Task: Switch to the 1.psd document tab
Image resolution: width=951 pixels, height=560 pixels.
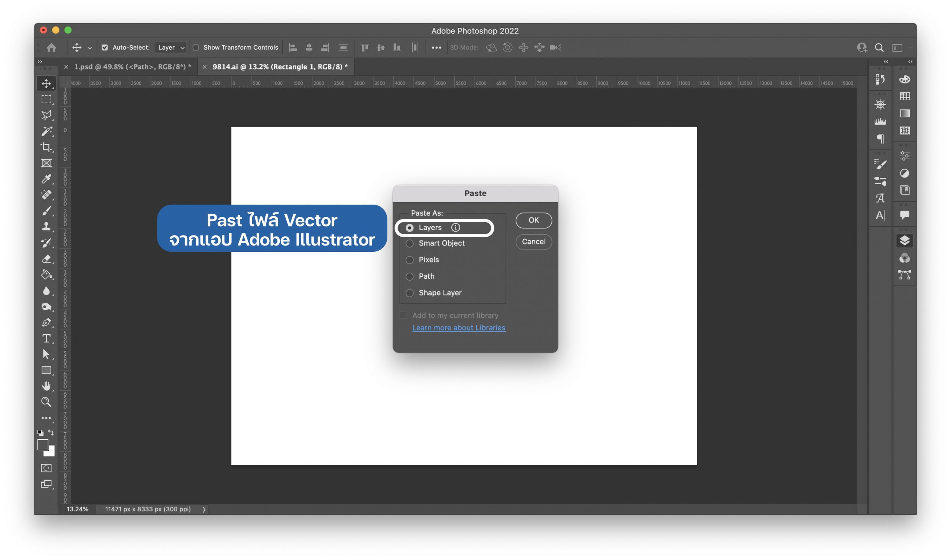Action: point(132,67)
